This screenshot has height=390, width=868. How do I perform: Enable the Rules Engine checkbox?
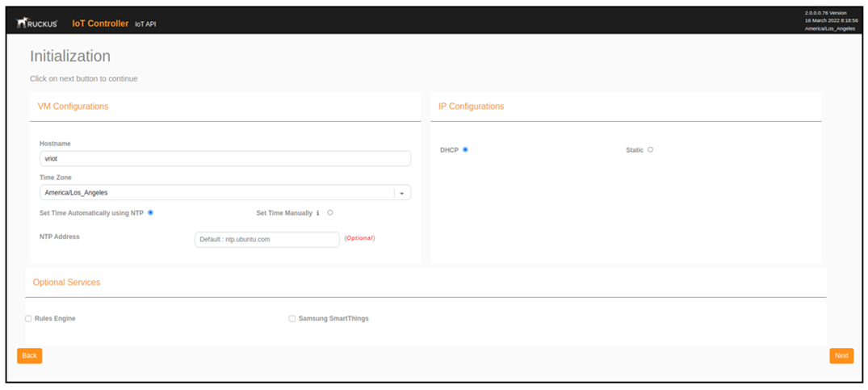[28, 319]
